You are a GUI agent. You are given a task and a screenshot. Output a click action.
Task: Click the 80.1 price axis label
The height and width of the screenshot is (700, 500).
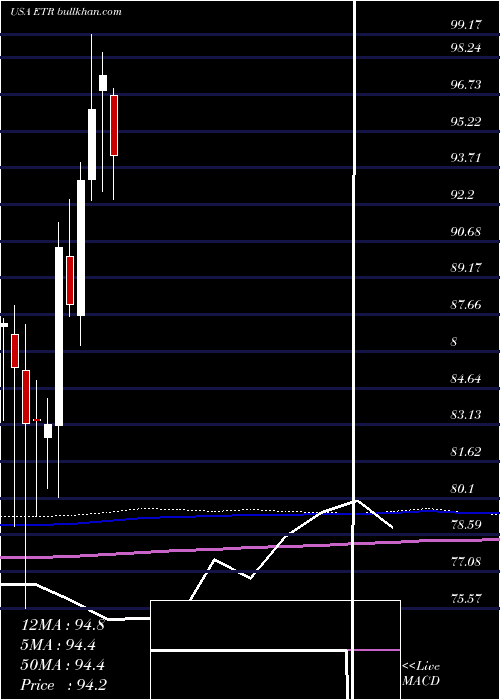[x=462, y=489]
